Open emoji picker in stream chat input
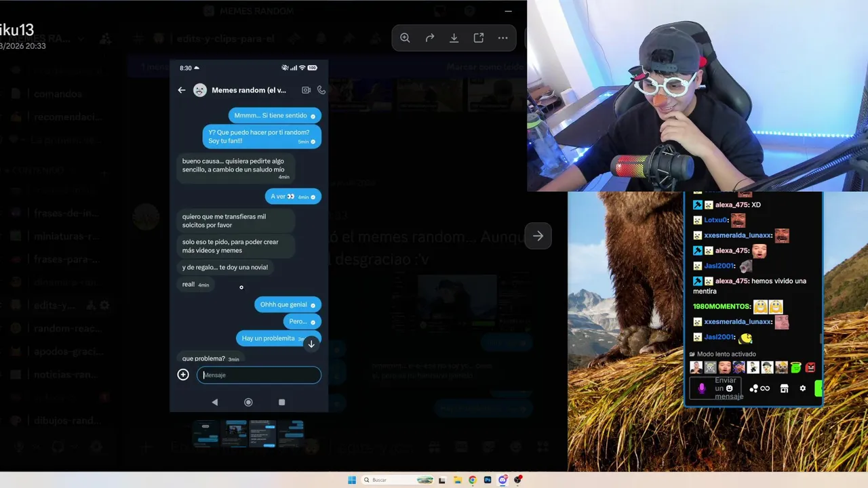 tap(730, 389)
